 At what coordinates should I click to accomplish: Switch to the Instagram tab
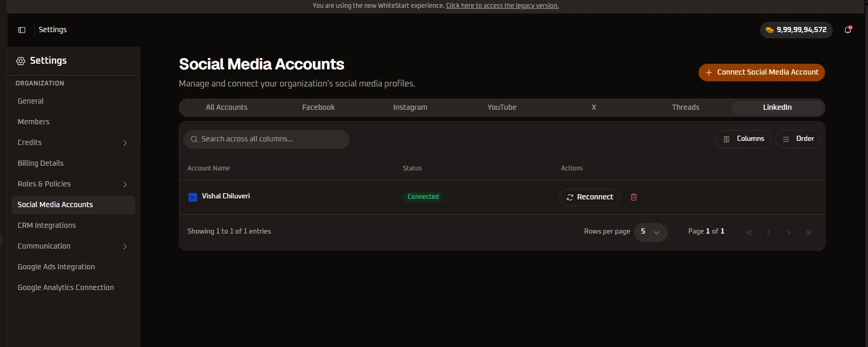[x=410, y=107]
